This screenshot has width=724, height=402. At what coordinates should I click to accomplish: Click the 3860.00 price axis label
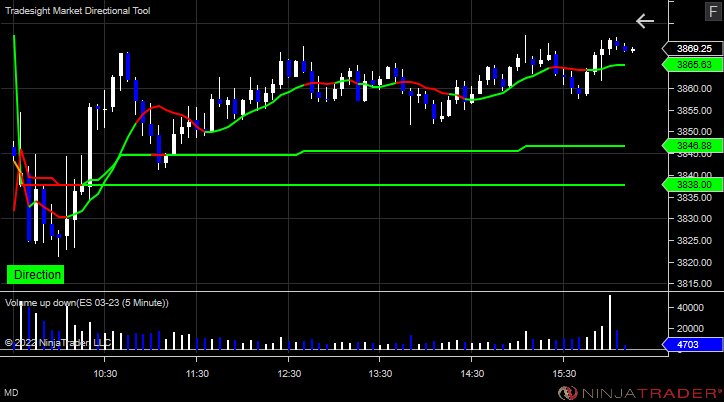(x=694, y=89)
